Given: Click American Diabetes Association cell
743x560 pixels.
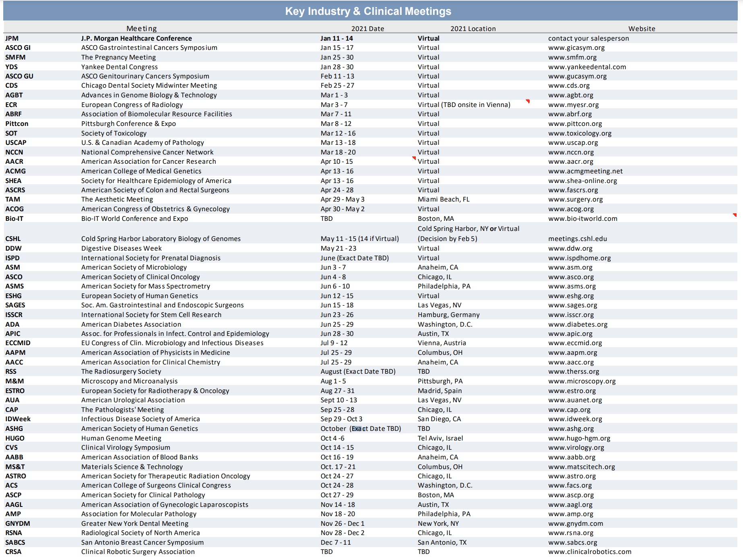Looking at the screenshot, I should tap(131, 325).
